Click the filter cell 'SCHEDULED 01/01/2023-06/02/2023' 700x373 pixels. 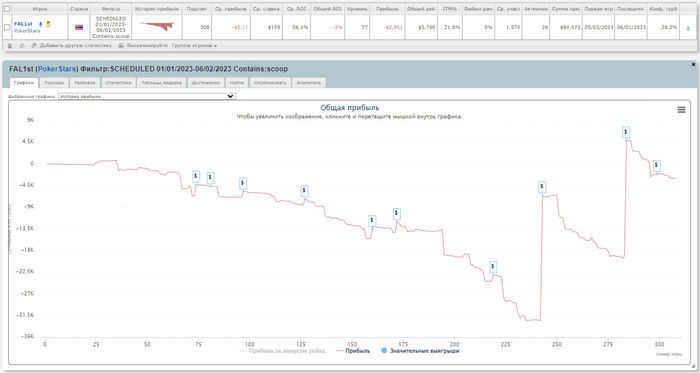pyautogui.click(x=111, y=27)
